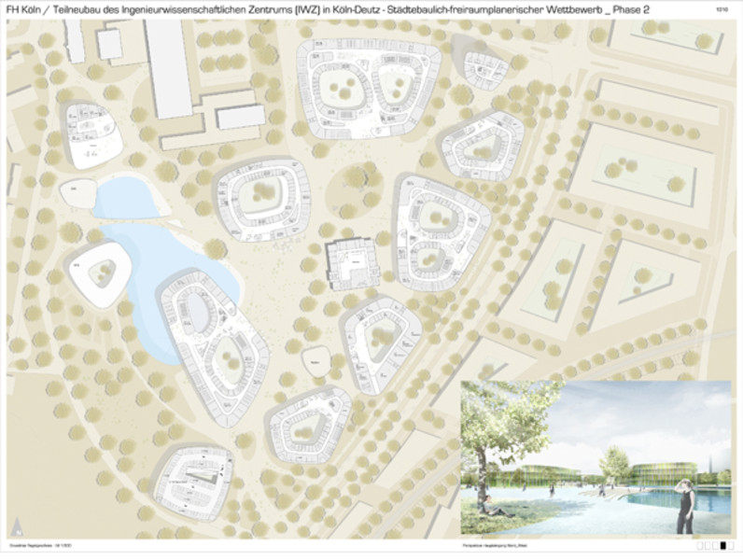Click the long white rectangular building at top

pyautogui.click(x=168, y=65)
